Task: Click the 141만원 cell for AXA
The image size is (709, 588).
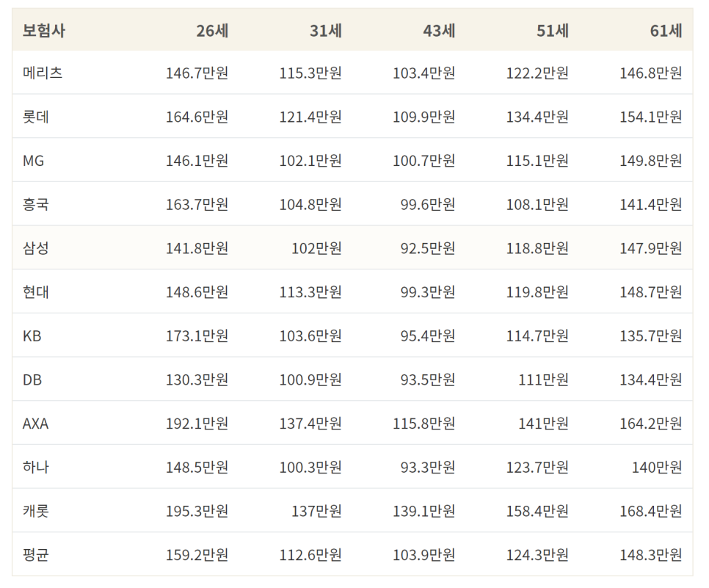Action: 544,424
